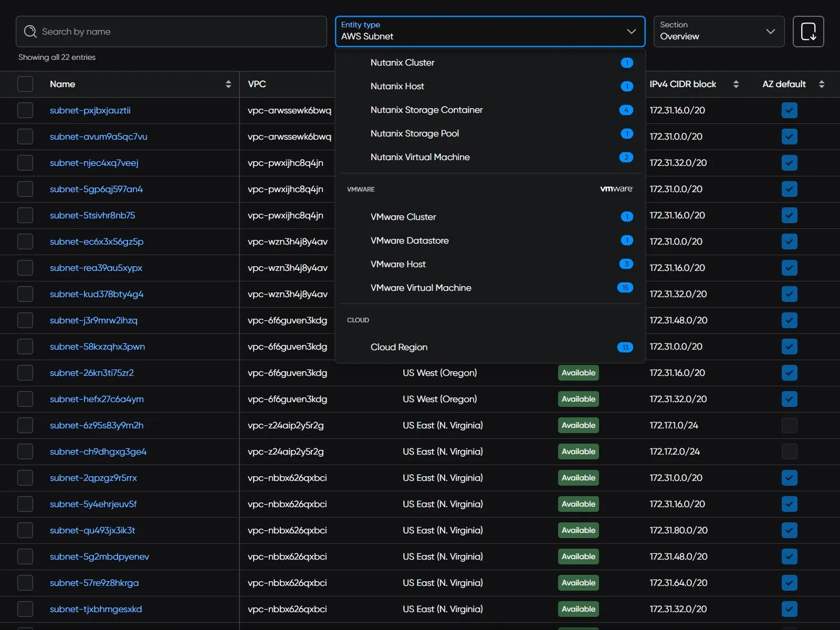
Task: Click count badge next to Cloud Region
Action: (625, 347)
